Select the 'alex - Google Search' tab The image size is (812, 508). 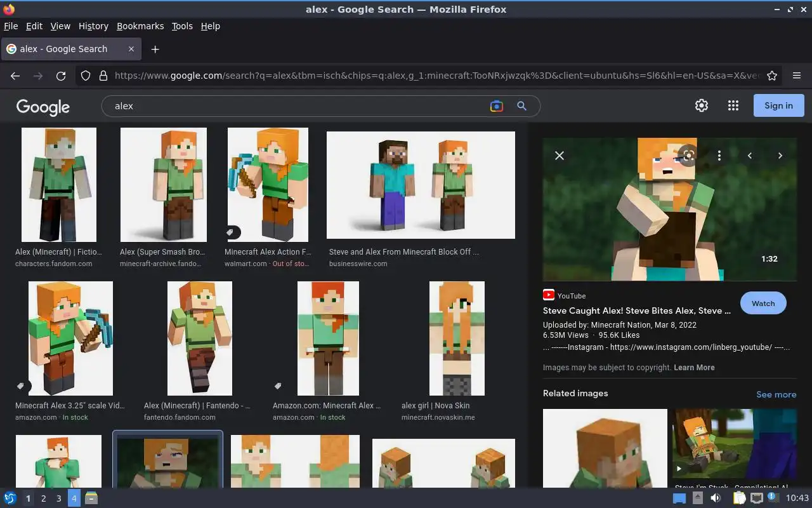coord(71,49)
